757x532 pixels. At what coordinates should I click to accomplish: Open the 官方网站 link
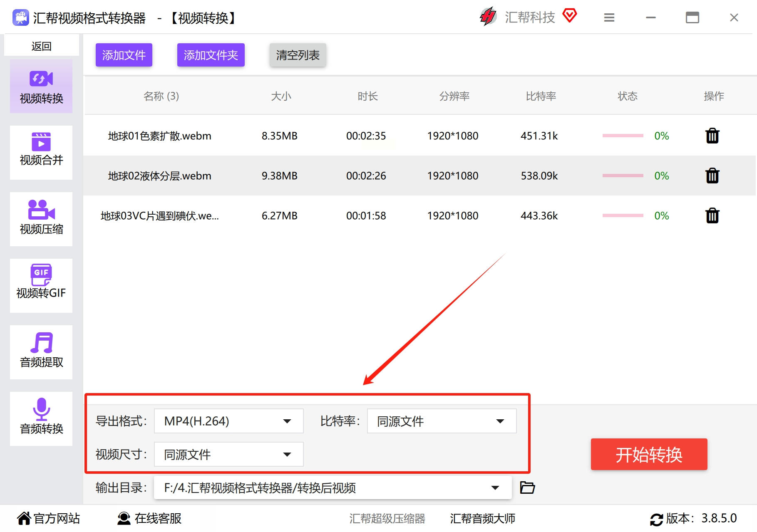pyautogui.click(x=49, y=519)
